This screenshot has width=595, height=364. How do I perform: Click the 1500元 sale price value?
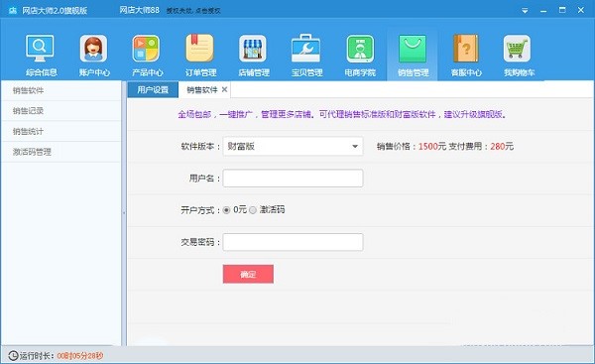(432, 146)
